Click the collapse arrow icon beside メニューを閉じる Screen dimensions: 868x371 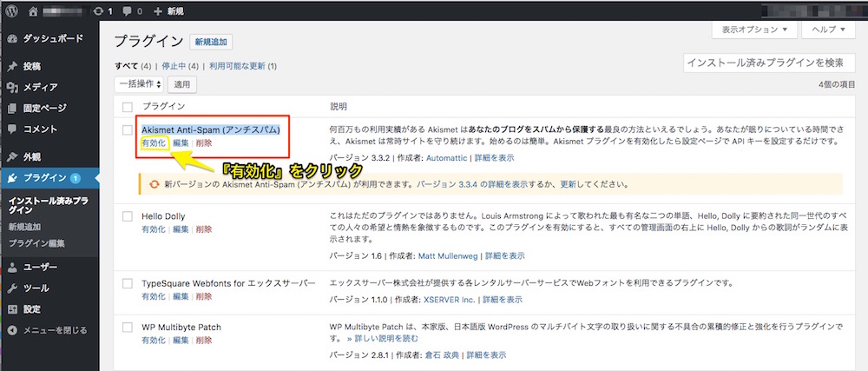(x=13, y=330)
